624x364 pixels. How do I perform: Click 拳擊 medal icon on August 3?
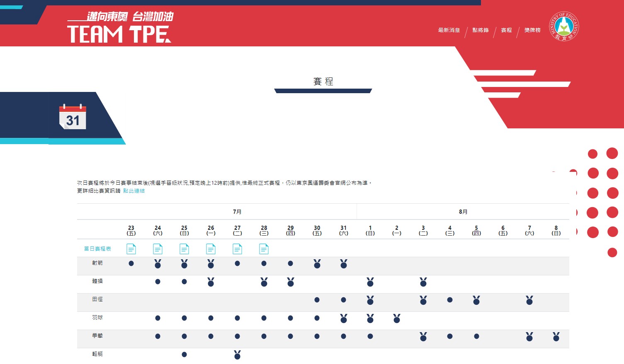coord(423,337)
